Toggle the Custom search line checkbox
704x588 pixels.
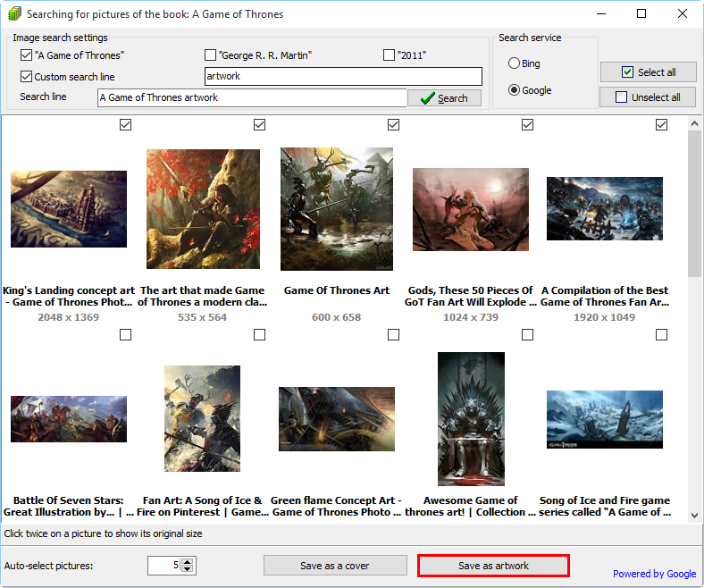[x=26, y=76]
